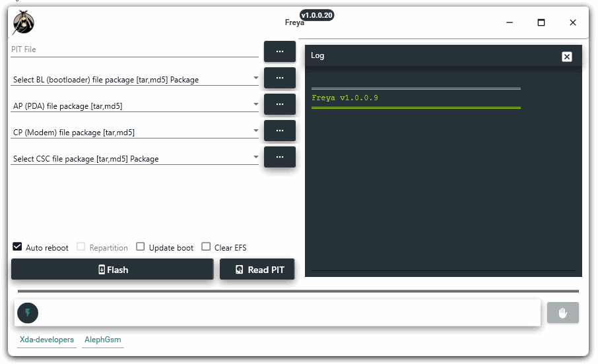Browse for CP (Modem) package file

[280, 131]
